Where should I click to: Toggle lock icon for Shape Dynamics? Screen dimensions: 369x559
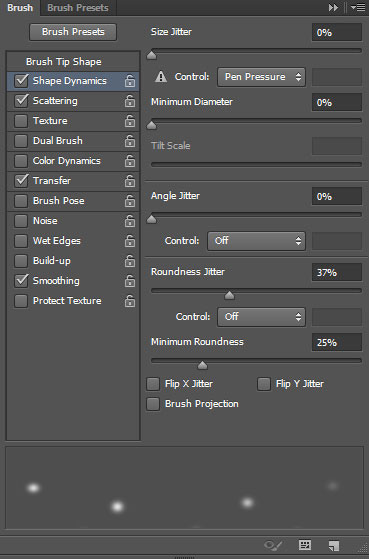tap(130, 81)
